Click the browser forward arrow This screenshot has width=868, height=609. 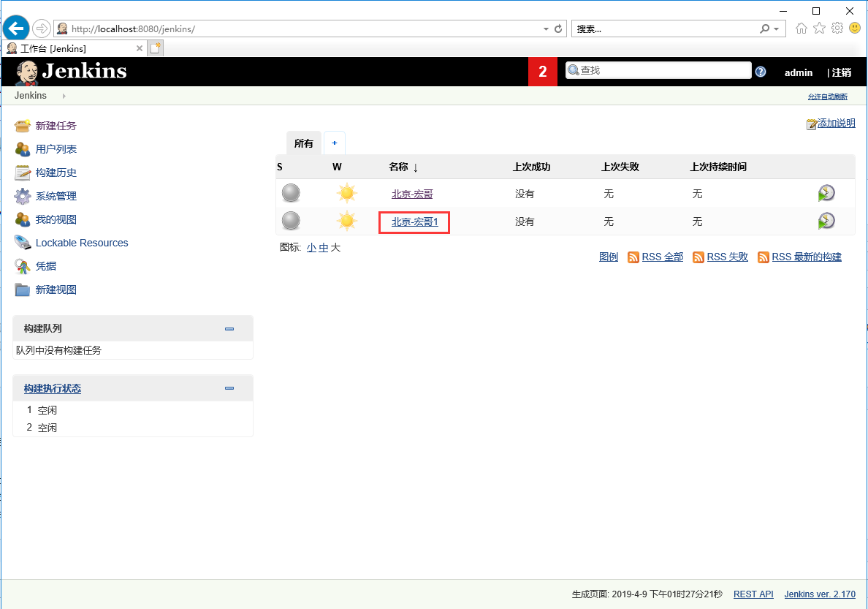(x=42, y=29)
